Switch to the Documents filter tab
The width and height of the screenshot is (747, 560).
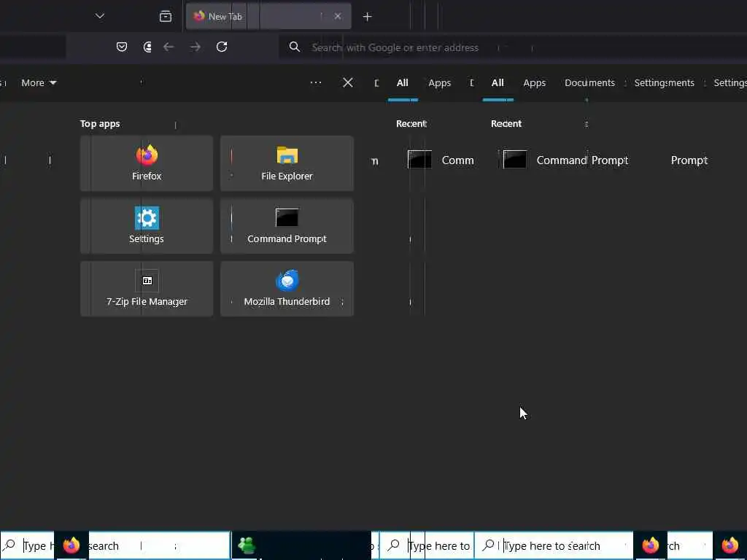[589, 83]
